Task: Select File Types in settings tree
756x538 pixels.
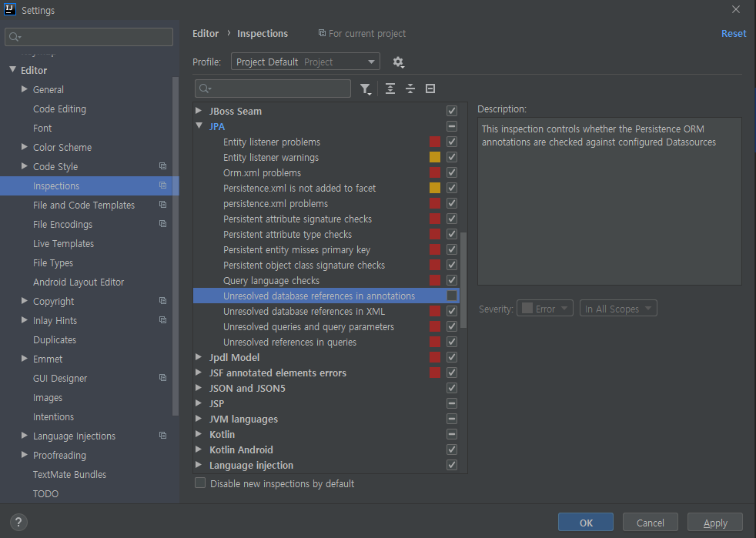Action: (x=53, y=262)
